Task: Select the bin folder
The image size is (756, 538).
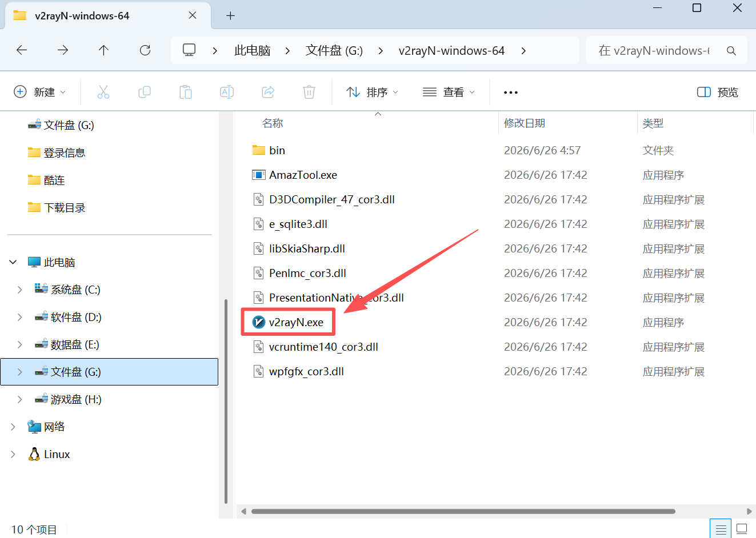Action: pyautogui.click(x=277, y=150)
